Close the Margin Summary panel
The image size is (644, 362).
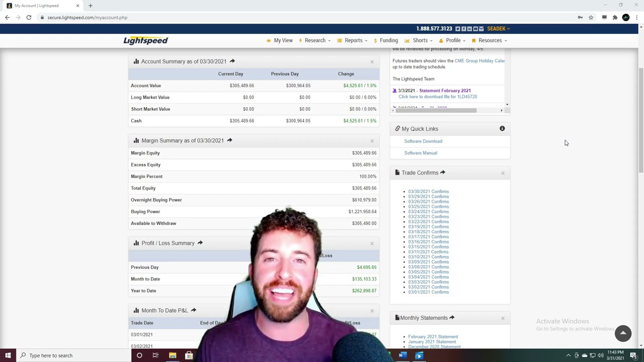[372, 141]
